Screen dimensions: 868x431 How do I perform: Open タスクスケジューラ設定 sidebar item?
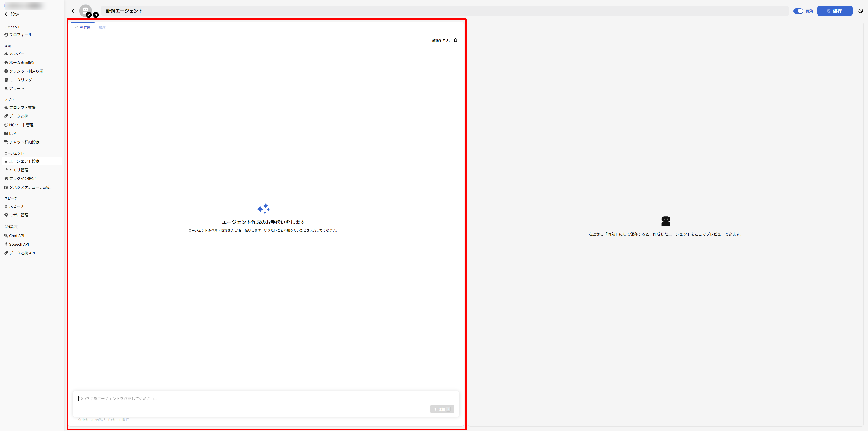pos(30,187)
